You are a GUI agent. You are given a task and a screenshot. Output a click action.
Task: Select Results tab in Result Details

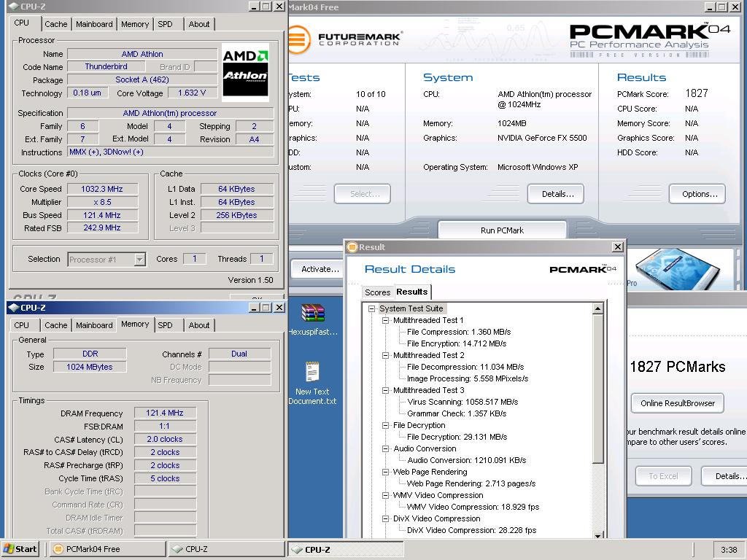412,292
